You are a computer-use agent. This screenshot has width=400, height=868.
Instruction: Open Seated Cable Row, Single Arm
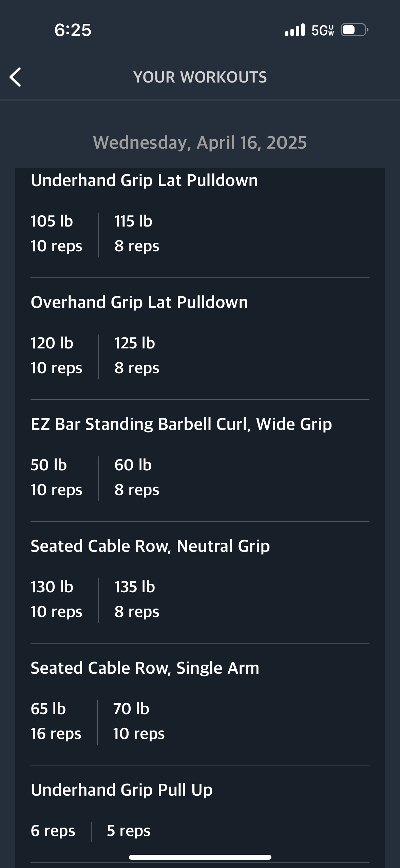[x=145, y=668]
